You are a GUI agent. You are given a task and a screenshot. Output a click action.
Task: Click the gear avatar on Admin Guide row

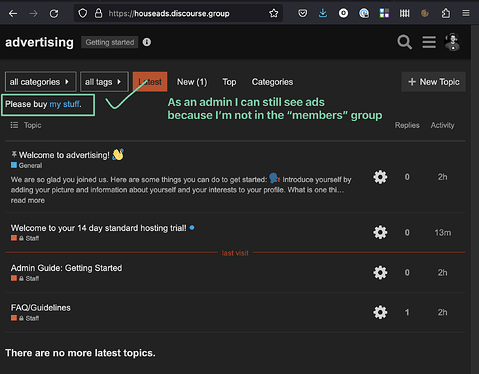pos(380,273)
